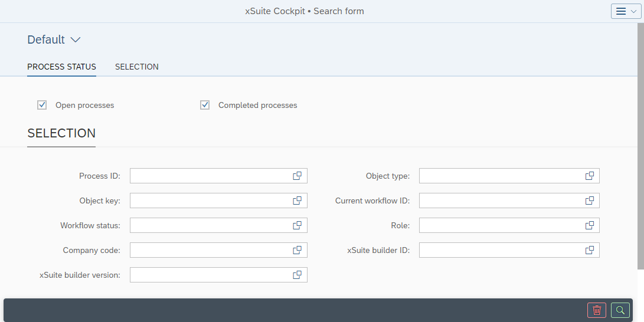
Task: Click the xSuite builder version value help icon
Action: (298, 275)
